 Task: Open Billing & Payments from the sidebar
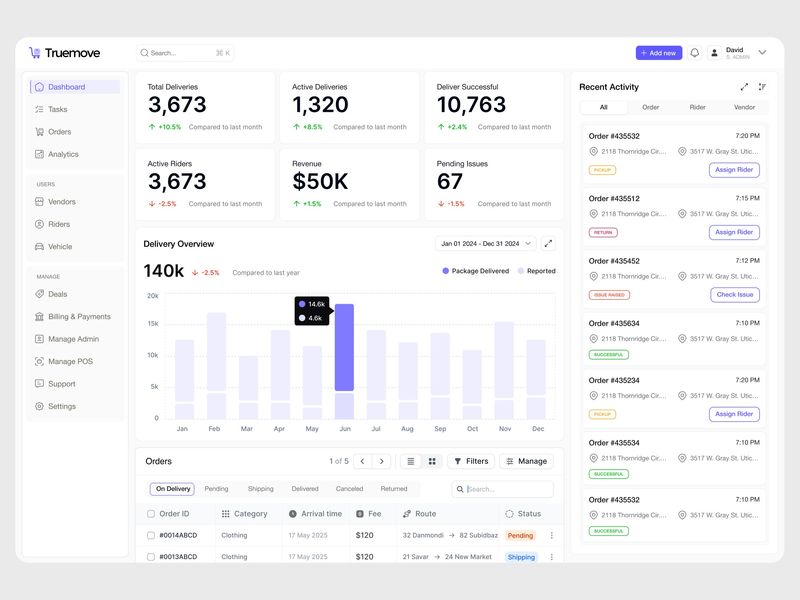[x=40, y=317]
